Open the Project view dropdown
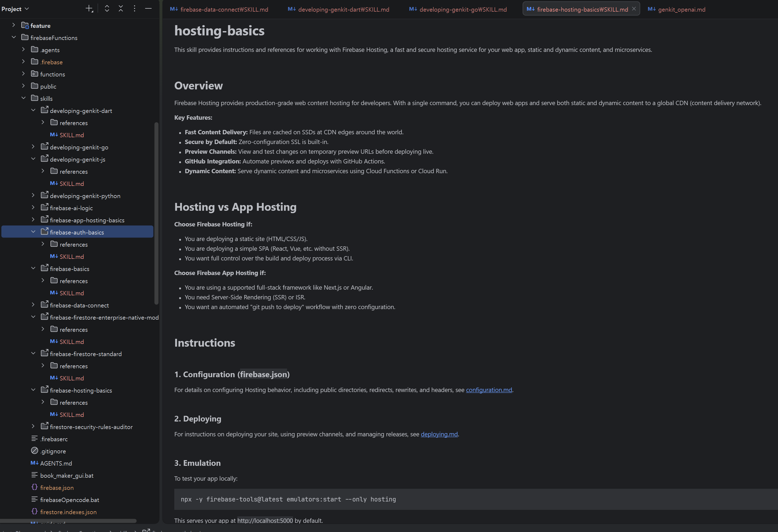Image resolution: width=778 pixels, height=532 pixels. click(15, 9)
